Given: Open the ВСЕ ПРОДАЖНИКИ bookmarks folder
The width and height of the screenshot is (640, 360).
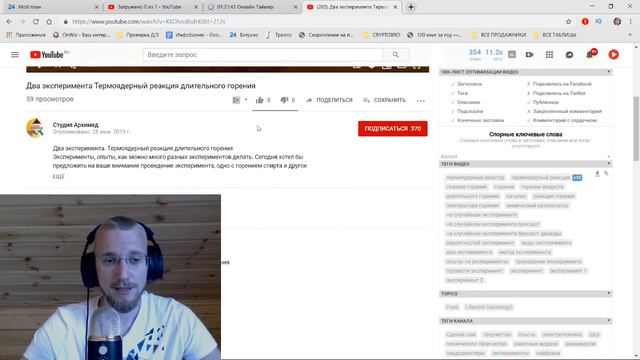Looking at the screenshot, I should (498, 35).
